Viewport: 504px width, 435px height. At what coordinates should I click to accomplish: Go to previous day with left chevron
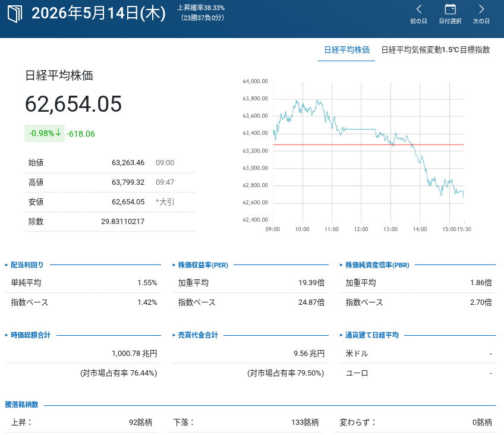pyautogui.click(x=418, y=9)
